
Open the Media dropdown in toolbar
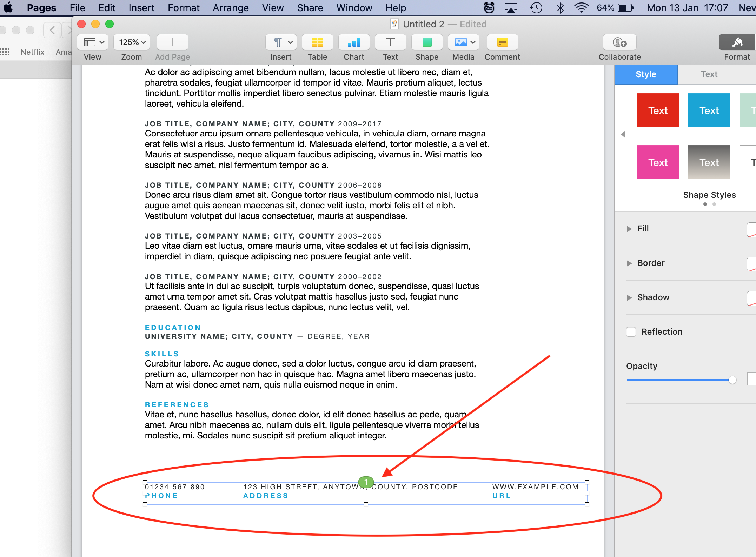click(463, 42)
